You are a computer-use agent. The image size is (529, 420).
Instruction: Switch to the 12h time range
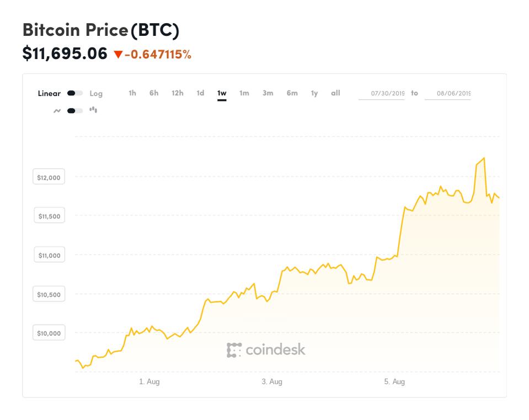tap(178, 93)
